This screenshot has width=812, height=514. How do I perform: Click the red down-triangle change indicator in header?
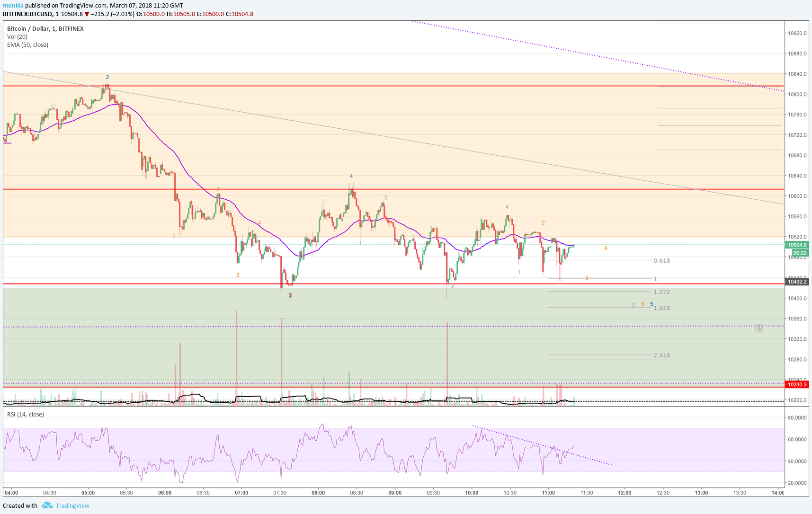tap(87, 14)
